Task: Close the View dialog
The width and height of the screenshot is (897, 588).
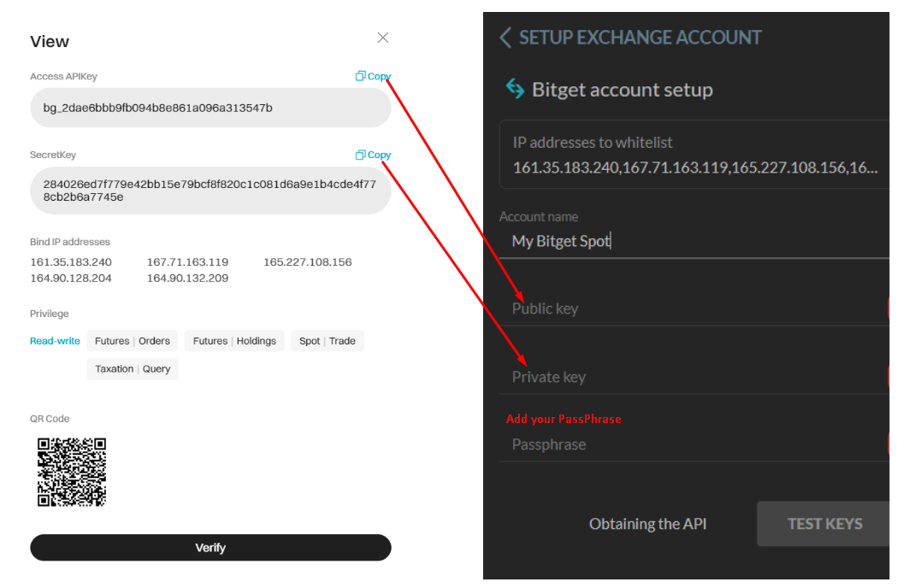Action: click(x=382, y=38)
